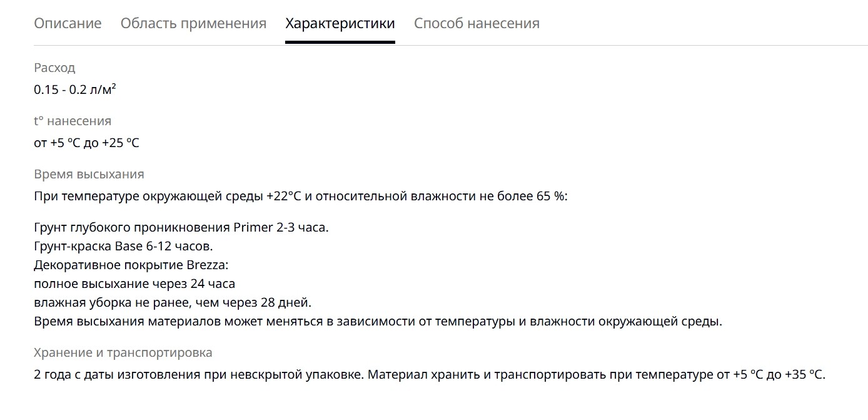
Task: Click the +35 °C storage temperature text
Action: point(805,375)
